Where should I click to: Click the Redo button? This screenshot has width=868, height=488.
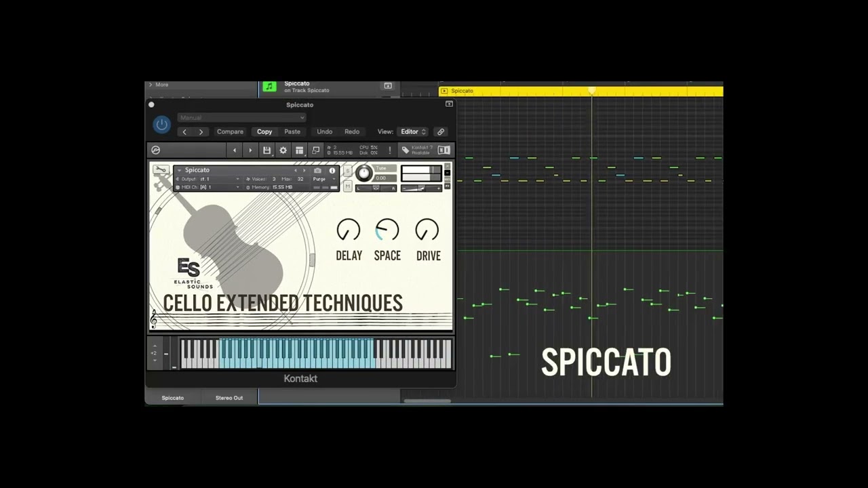point(352,132)
